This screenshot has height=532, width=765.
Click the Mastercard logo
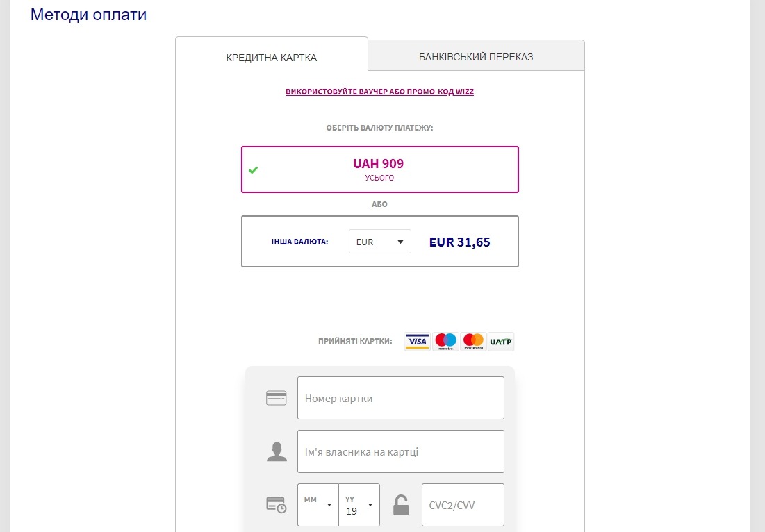coord(473,341)
